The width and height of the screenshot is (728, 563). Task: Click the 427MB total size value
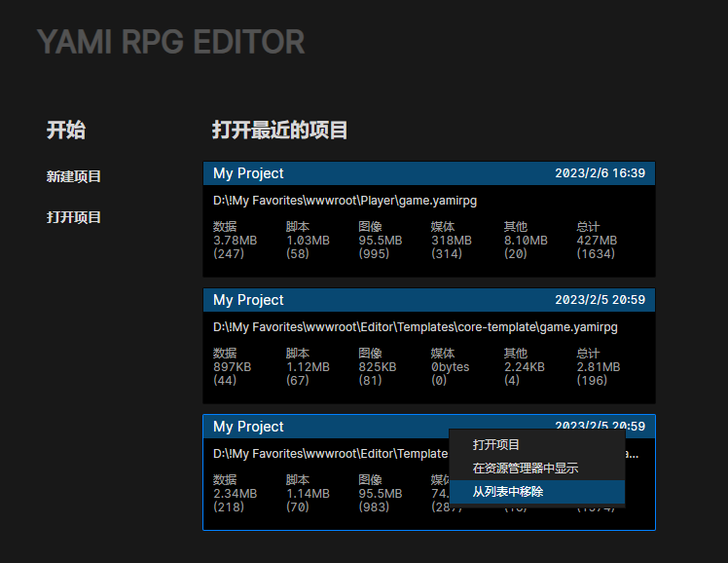point(597,241)
